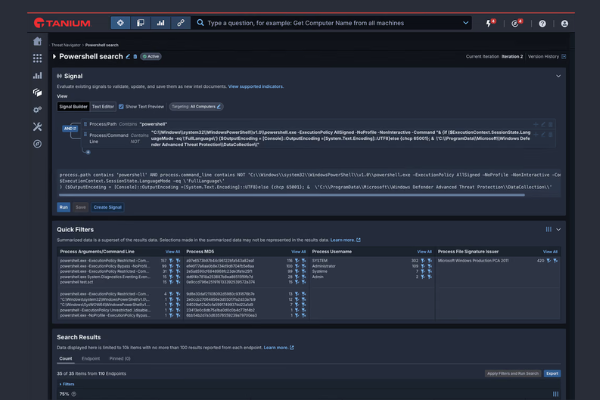Open the help question mark icon
The image size is (600, 400).
click(542, 24)
